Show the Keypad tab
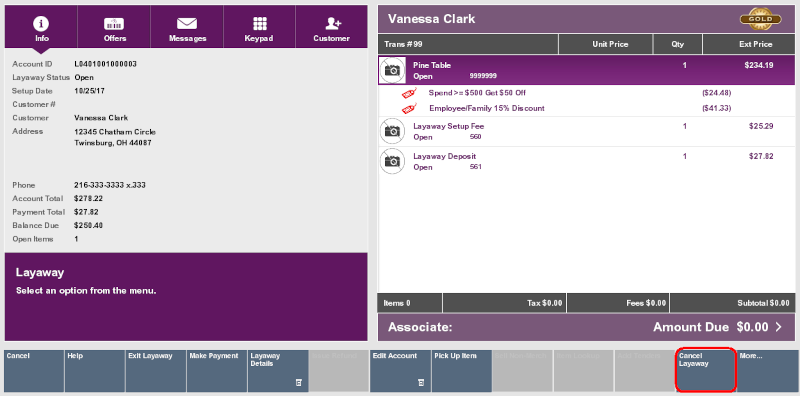800x396 pixels. point(259,27)
